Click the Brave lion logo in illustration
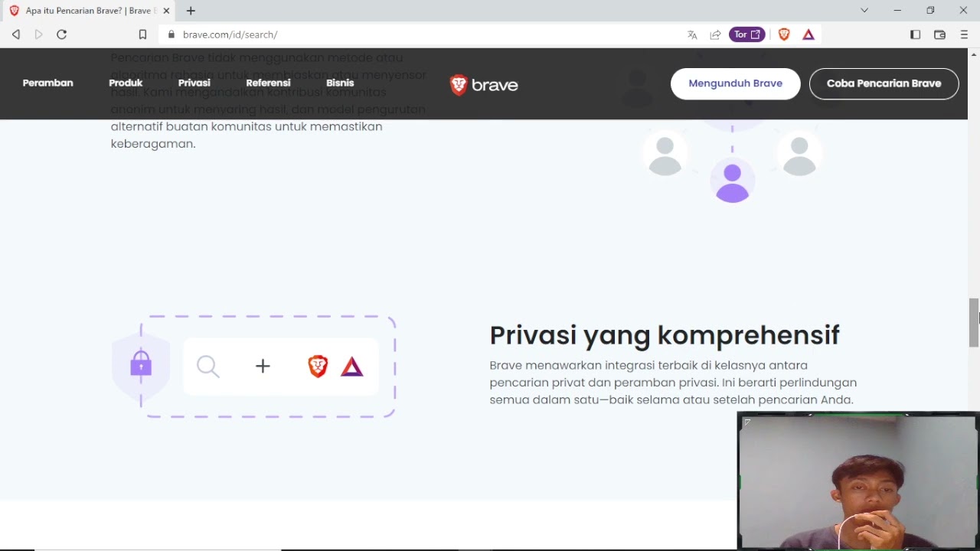980x551 pixels. (x=318, y=367)
